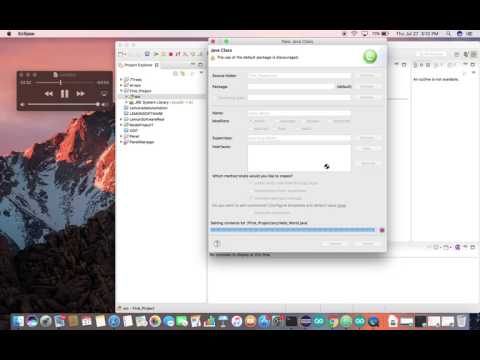480x360 pixels.
Task: Toggle the Constructors from superclass checkbox
Action: click(x=251, y=191)
